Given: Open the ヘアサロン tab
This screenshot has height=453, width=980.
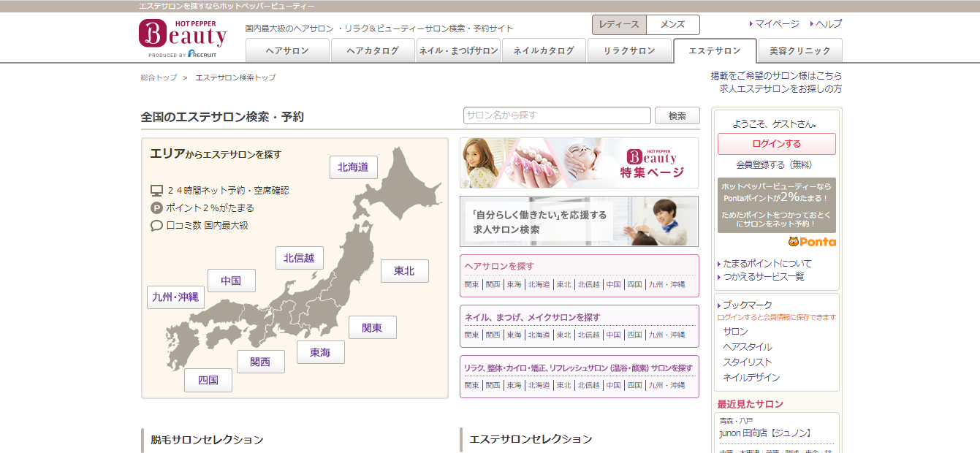Looking at the screenshot, I should click(x=287, y=51).
